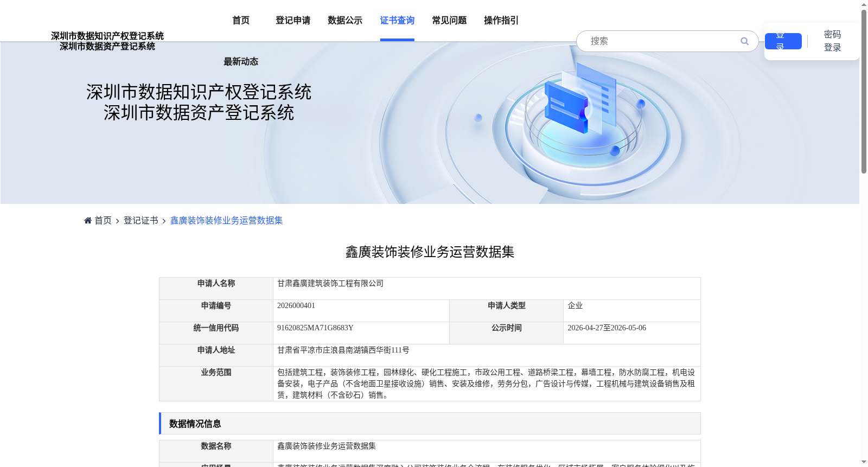Click the 公示时间 label cell

click(x=506, y=333)
